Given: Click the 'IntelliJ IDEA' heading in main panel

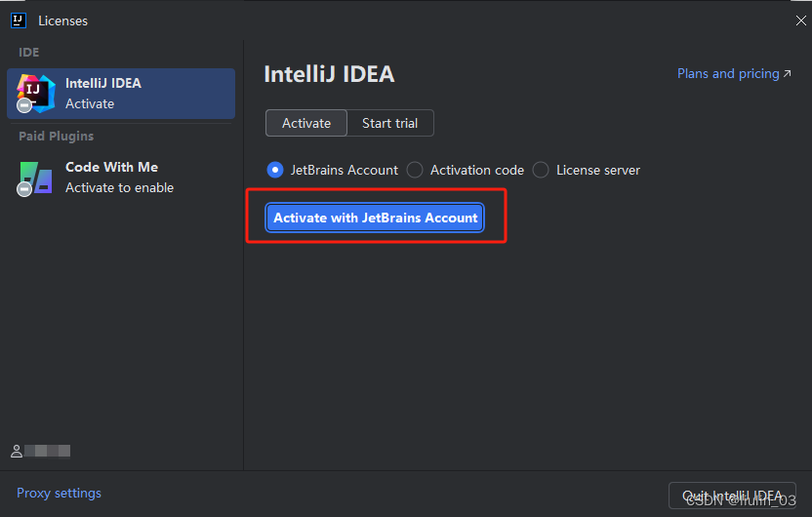Looking at the screenshot, I should tap(329, 74).
